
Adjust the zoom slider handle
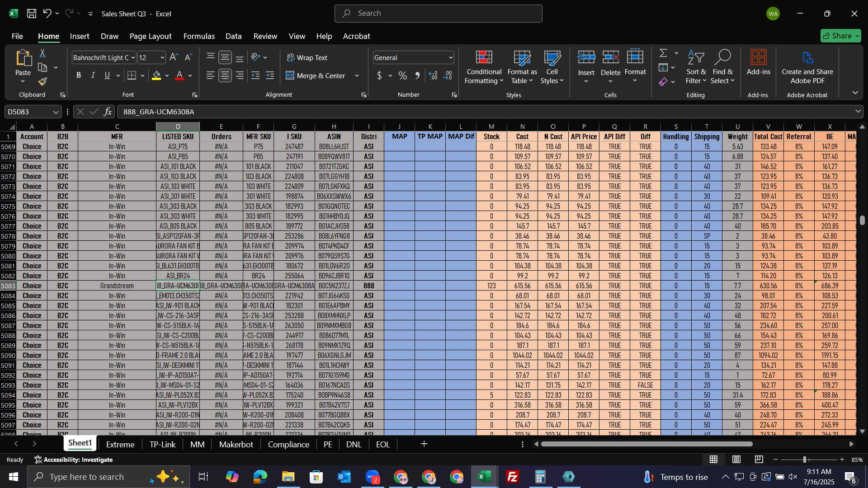point(805,460)
